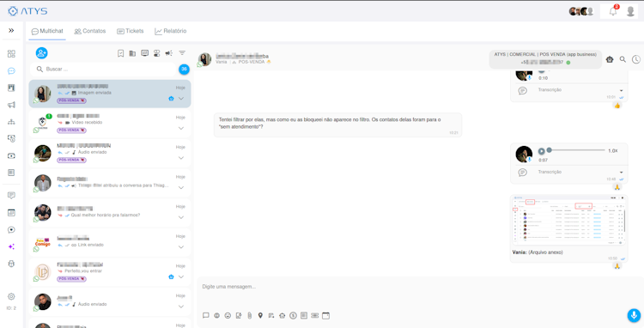Image resolution: width=644 pixels, height=328 pixels.
Task: Open the Vídeo recebido conversation
Action: 110,124
